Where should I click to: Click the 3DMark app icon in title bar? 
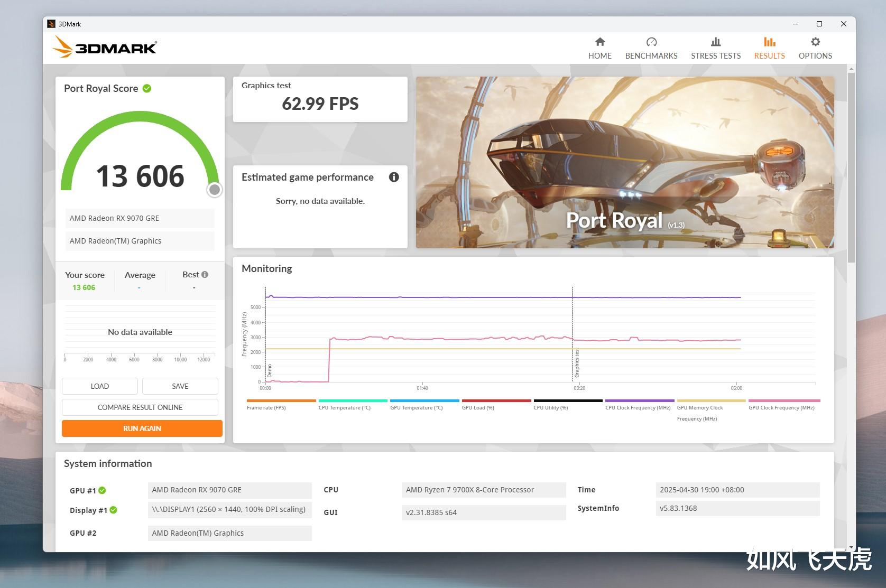tap(51, 24)
